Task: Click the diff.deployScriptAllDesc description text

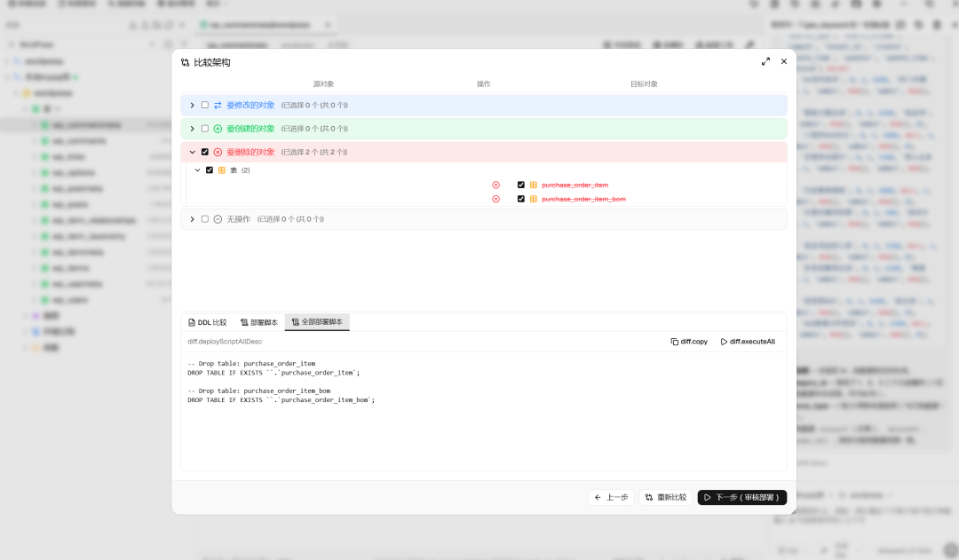Action: (225, 342)
